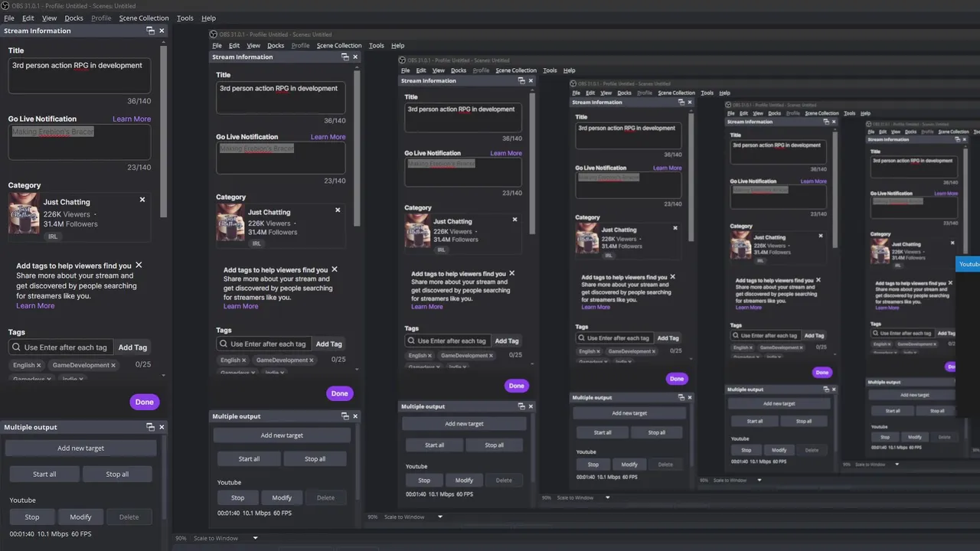Click Start all in main Multiple output dock

tap(44, 474)
